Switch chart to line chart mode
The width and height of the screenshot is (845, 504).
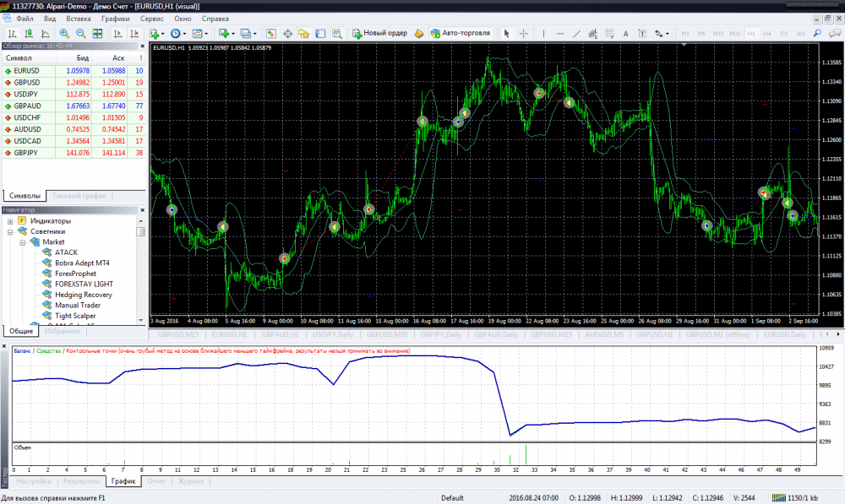point(46,34)
